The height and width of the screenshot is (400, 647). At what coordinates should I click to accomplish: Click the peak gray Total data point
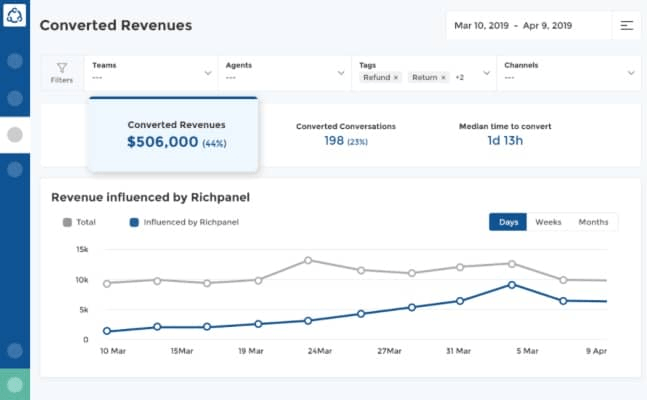(x=308, y=260)
